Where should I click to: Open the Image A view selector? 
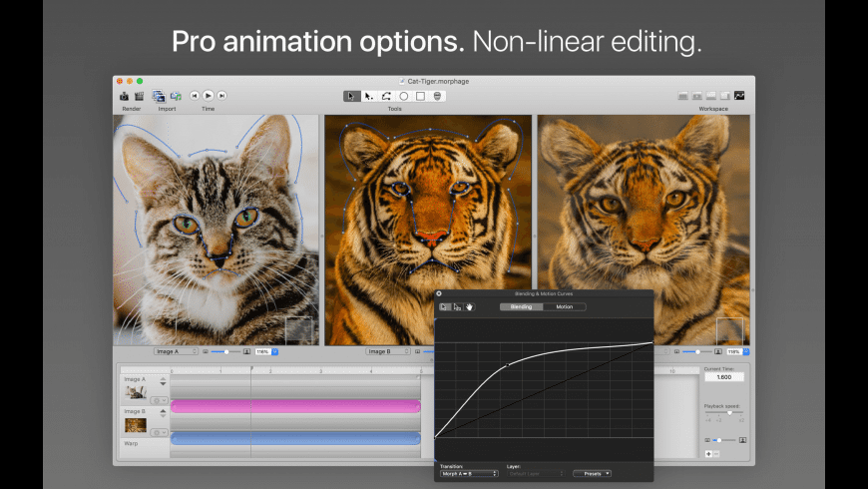click(176, 351)
